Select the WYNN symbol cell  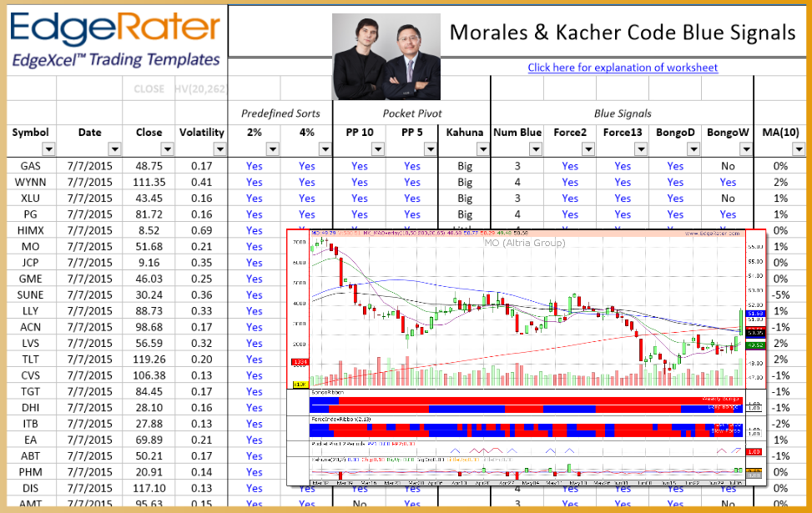31,182
